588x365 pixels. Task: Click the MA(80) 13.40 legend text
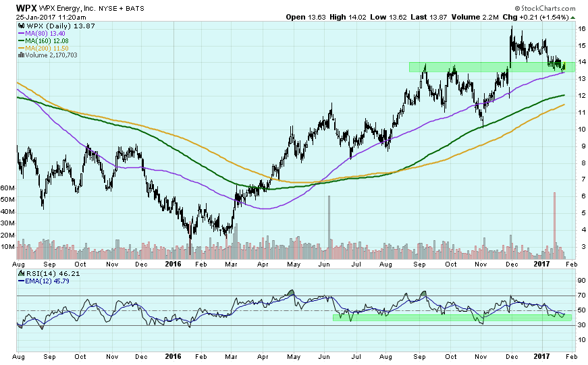45,34
